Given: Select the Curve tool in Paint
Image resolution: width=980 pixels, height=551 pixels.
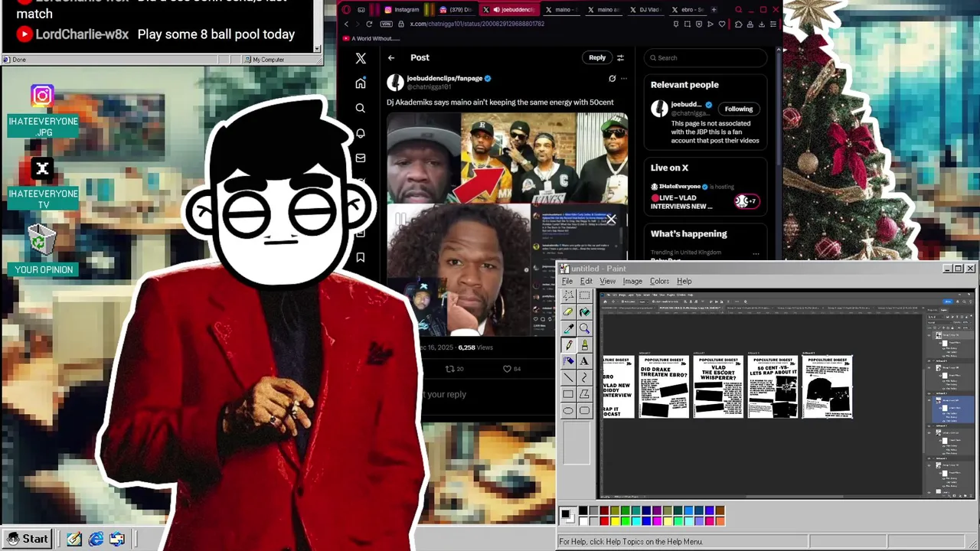Looking at the screenshot, I should [584, 377].
